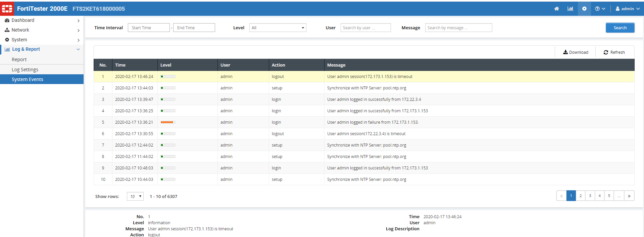Viewport: 644px width, 237px height.
Task: Download the event log
Action: tap(576, 52)
